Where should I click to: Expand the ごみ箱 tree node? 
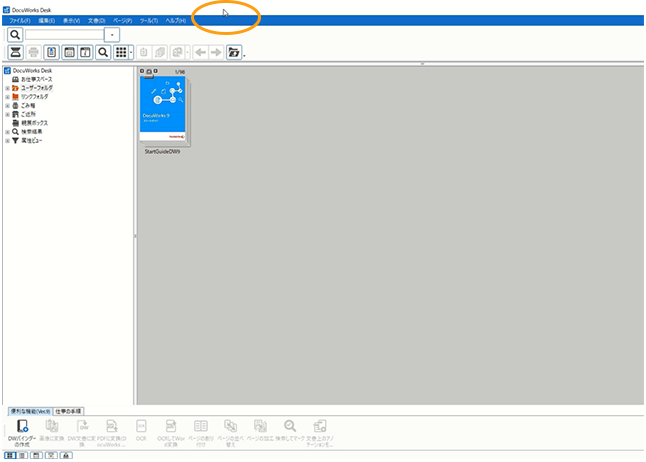coord(7,106)
